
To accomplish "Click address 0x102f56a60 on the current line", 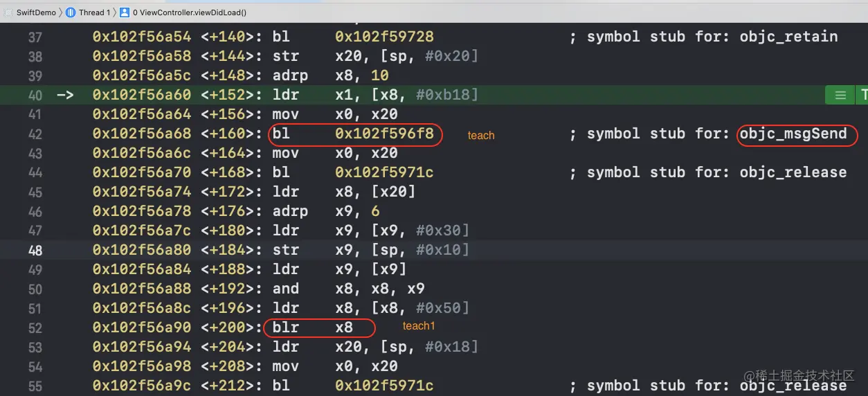I will pos(142,95).
